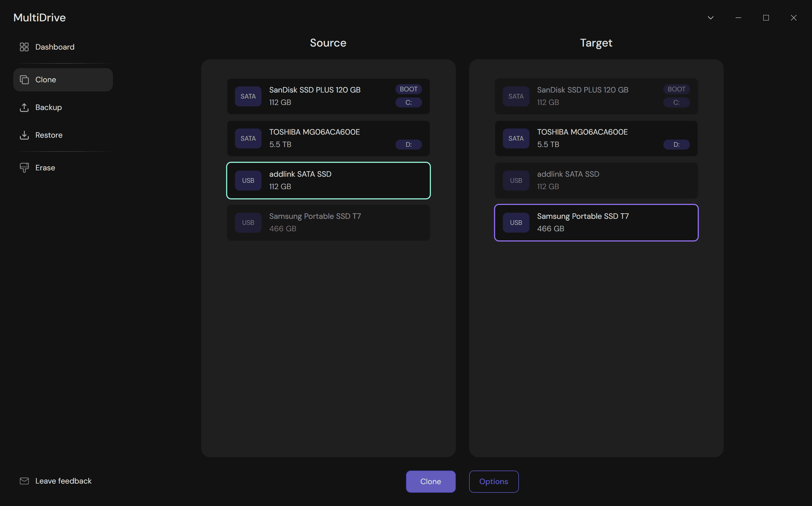
Task: Open the Backup menu entry
Action: point(48,107)
